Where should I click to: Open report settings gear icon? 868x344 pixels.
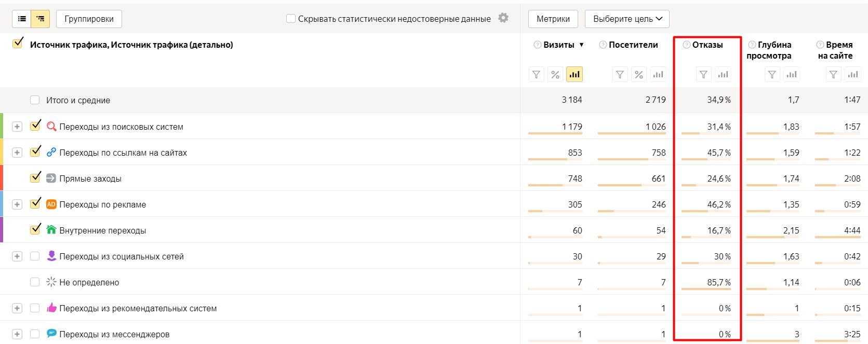(x=503, y=18)
